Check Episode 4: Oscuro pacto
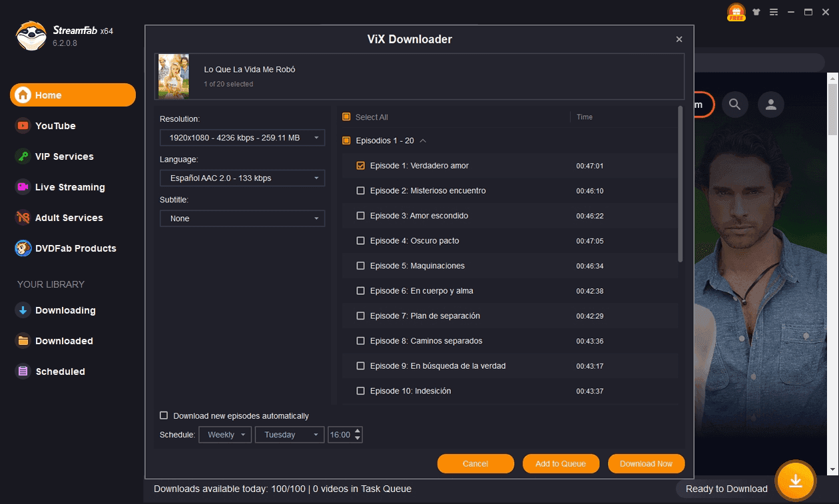 coord(361,240)
